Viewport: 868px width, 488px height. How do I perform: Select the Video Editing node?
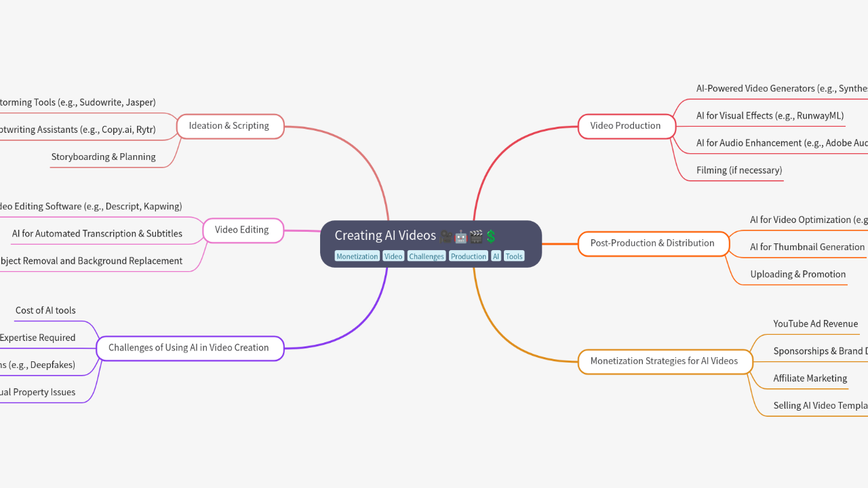(243, 230)
